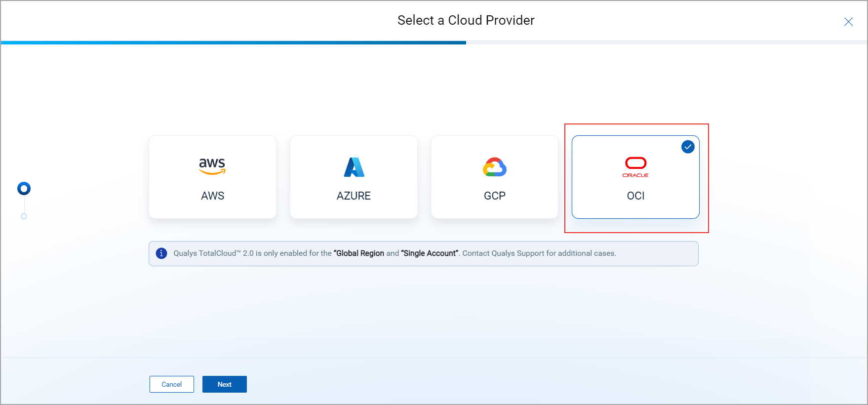Jump to the second wizard step dot
This screenshot has height=405, width=868.
pyautogui.click(x=24, y=216)
